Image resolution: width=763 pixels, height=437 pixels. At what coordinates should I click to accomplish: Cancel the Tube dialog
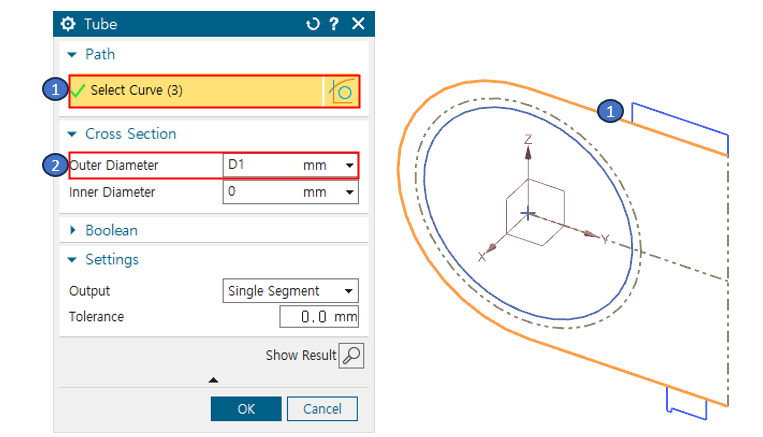[322, 409]
